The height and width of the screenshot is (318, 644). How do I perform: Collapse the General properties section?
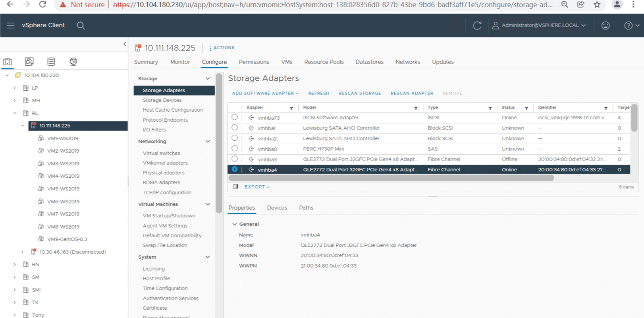tap(234, 224)
